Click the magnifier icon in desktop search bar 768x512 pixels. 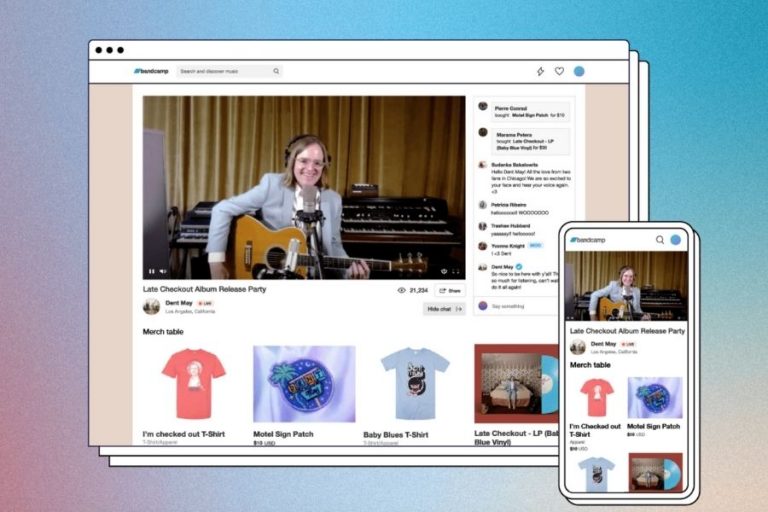276,71
